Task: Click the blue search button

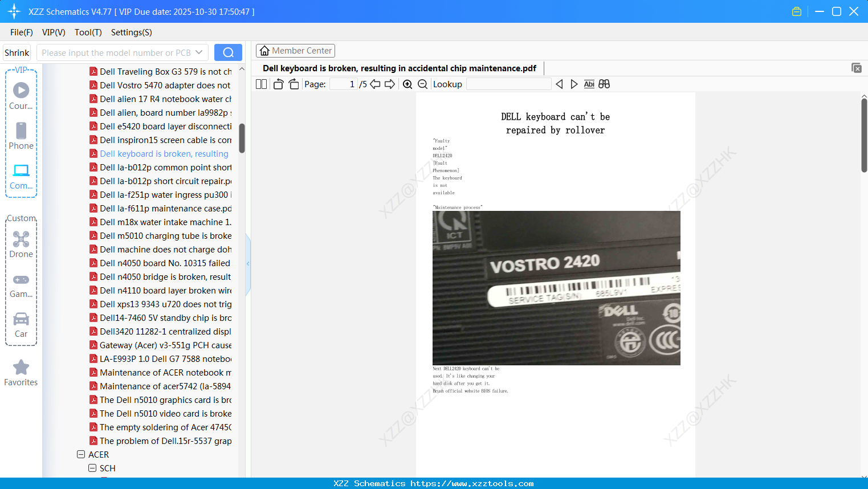Action: 228,52
